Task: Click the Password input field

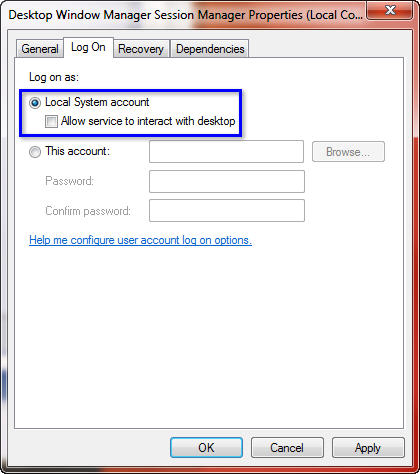Action: pos(227,181)
